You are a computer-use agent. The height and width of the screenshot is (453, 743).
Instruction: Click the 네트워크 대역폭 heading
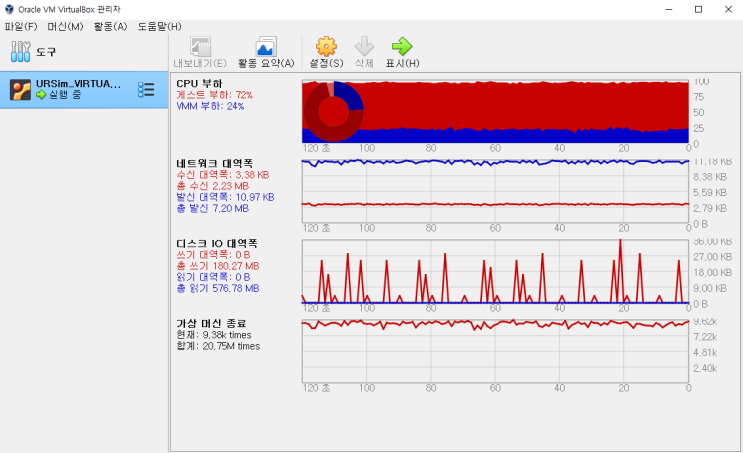pos(215,163)
